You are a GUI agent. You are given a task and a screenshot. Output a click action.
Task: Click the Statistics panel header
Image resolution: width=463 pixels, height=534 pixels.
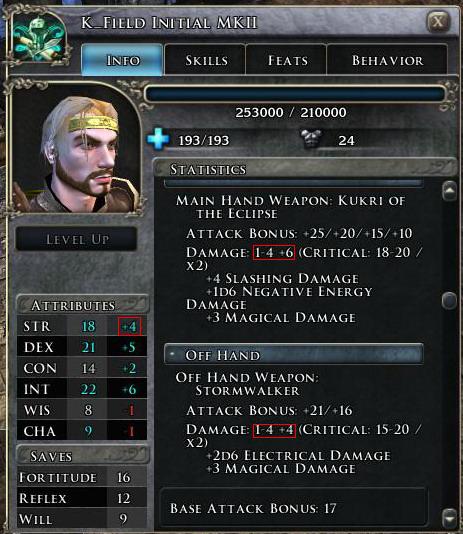point(305,168)
